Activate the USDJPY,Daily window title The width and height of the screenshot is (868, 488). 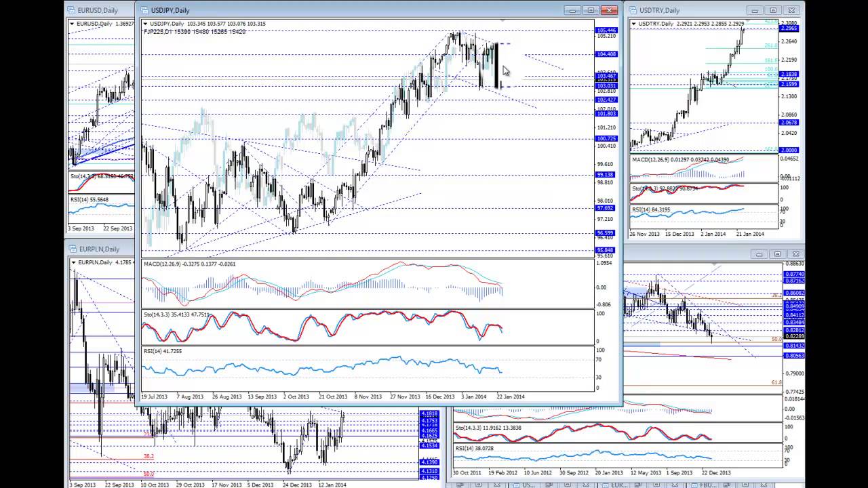click(170, 10)
